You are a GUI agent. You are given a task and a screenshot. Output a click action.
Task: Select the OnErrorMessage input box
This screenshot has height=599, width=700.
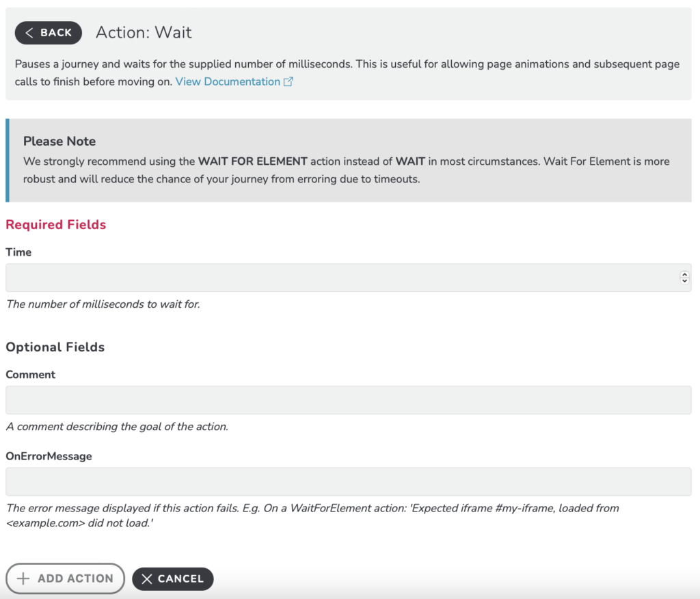(x=348, y=481)
